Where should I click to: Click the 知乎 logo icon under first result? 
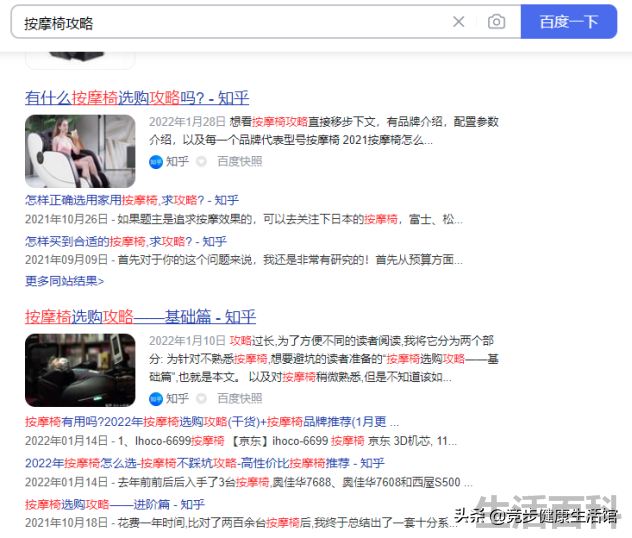[156, 162]
